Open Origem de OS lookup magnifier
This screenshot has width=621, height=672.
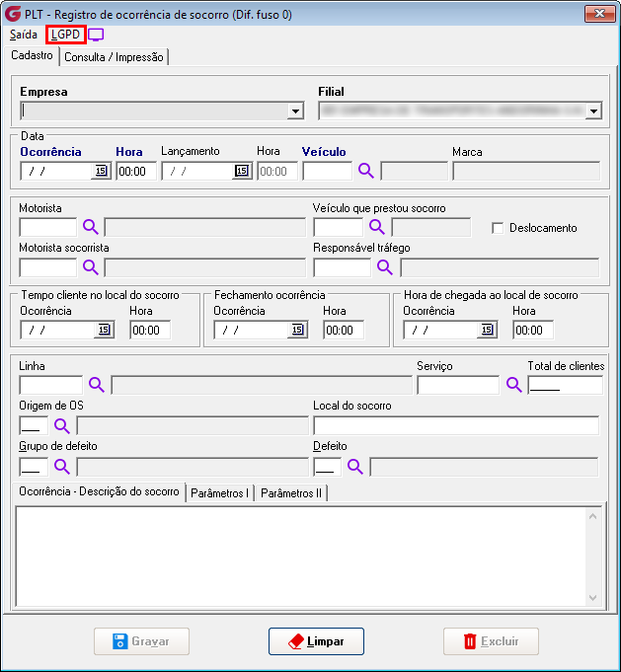click(x=62, y=425)
